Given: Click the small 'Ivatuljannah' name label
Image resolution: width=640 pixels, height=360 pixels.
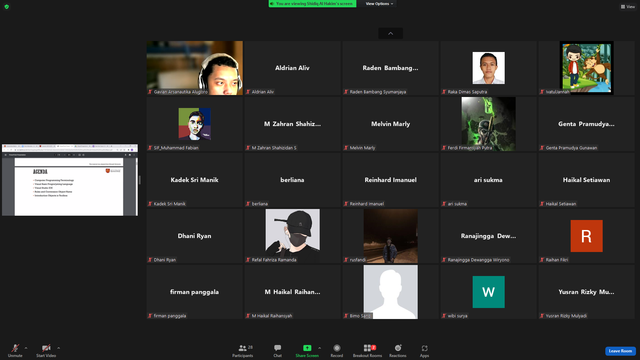Looking at the screenshot, I should pyautogui.click(x=558, y=92).
